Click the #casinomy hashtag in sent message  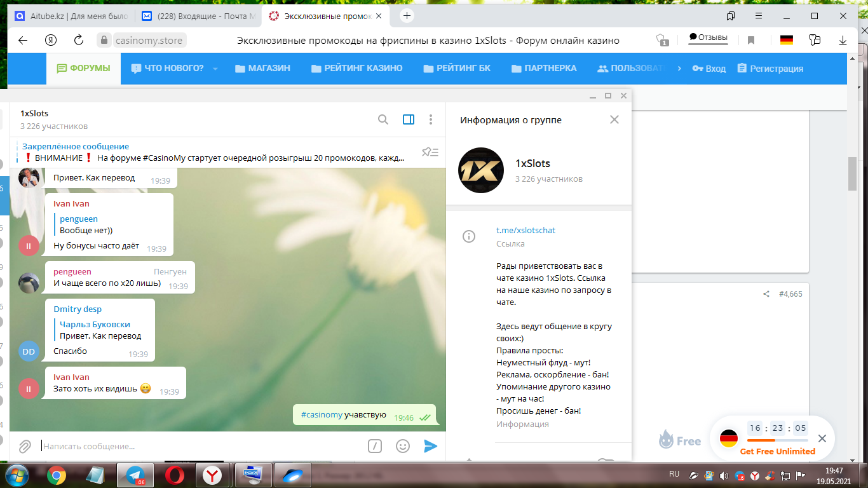click(x=322, y=415)
